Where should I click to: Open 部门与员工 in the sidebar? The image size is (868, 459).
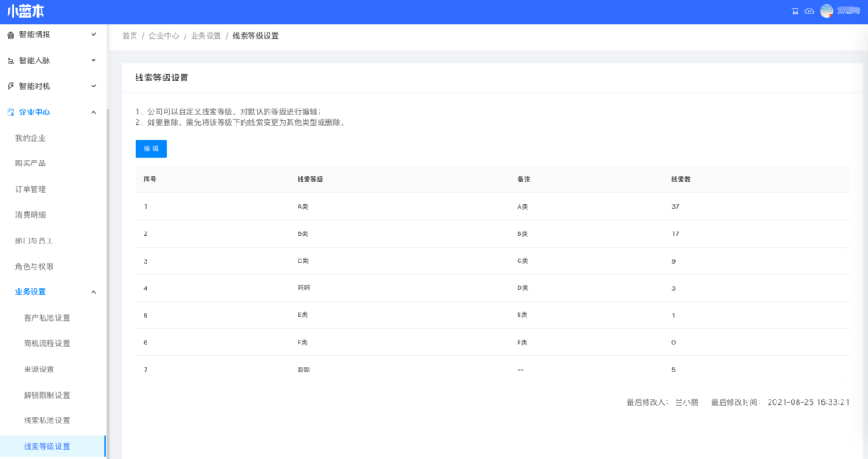tap(35, 241)
